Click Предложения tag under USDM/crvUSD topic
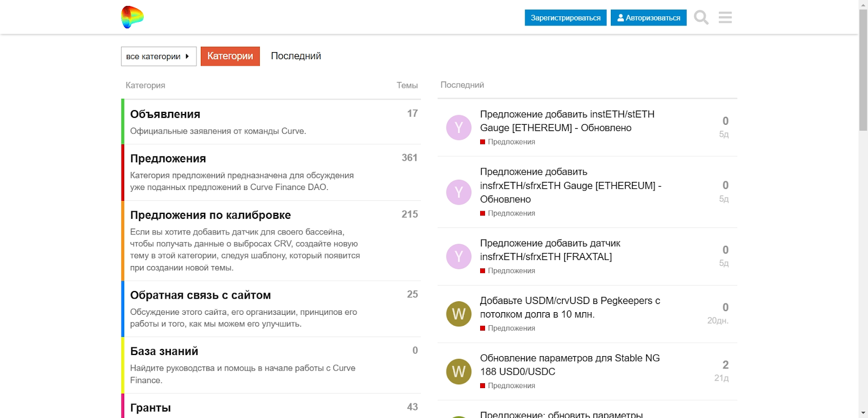Screen dimensions: 868x418 508,328
